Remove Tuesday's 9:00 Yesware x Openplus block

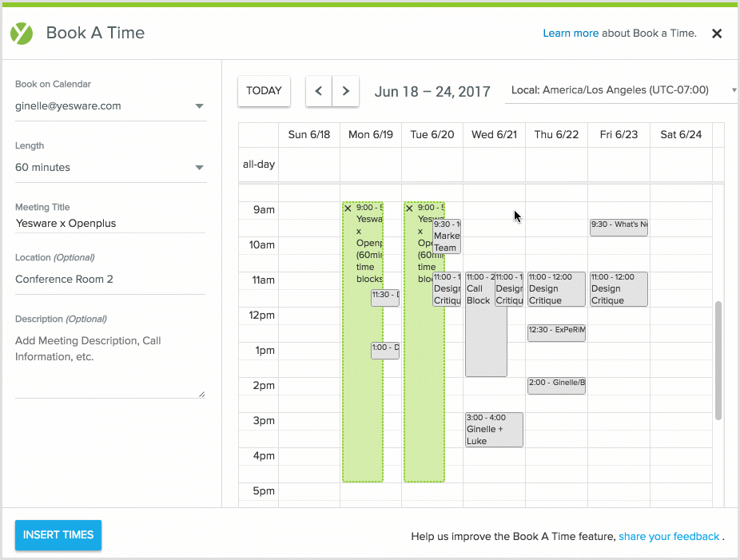[409, 208]
